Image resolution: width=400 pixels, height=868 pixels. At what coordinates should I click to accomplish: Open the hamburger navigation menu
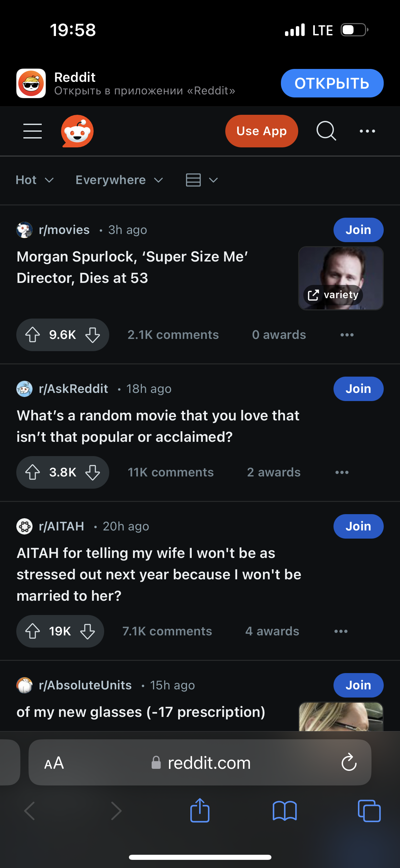33,131
